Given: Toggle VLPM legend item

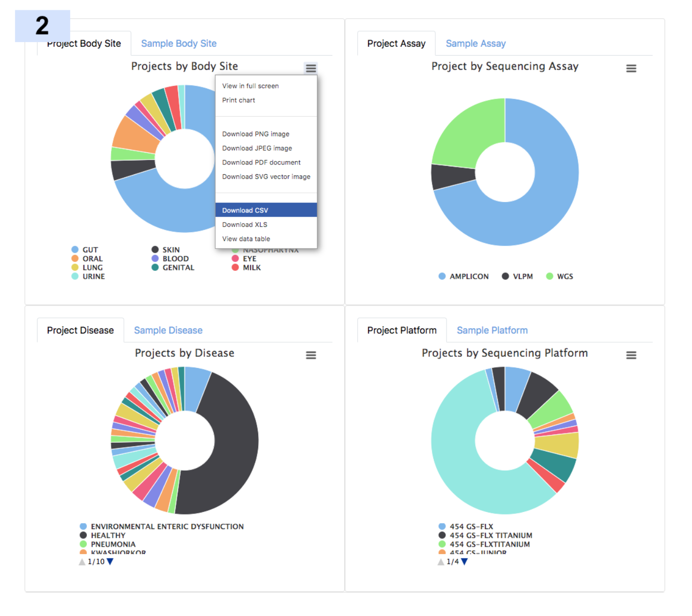Looking at the screenshot, I should coord(517,276).
